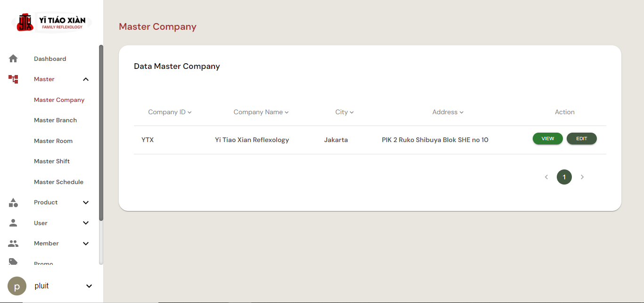Open the pluit account dropdown arrow
This screenshot has width=644, height=303.
(x=89, y=286)
